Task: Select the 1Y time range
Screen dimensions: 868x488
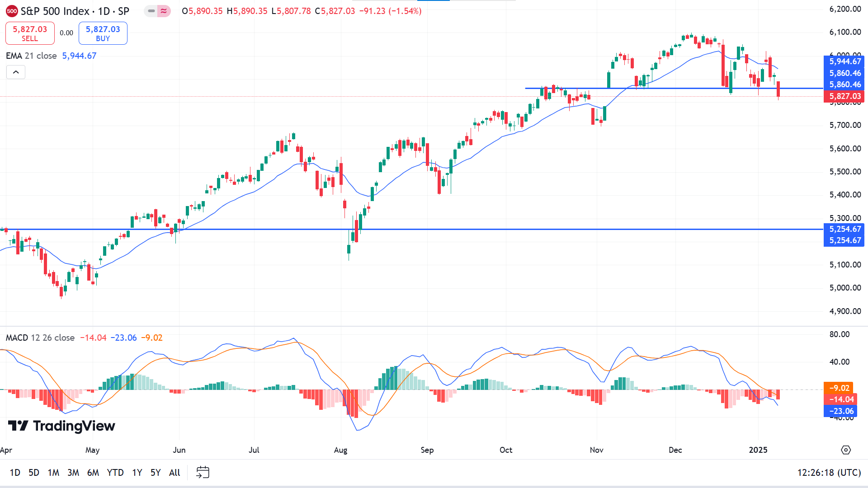Action: point(137,473)
